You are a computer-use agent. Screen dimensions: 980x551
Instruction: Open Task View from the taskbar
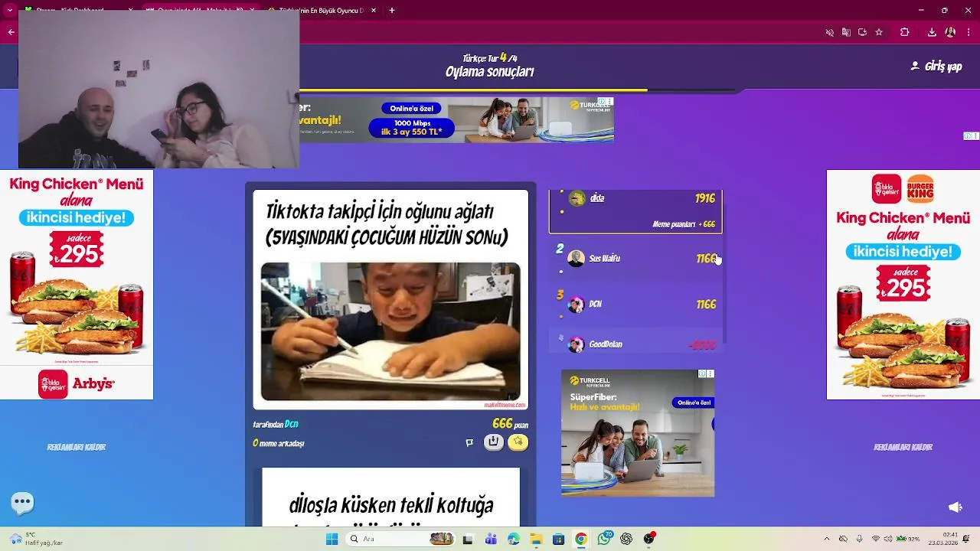click(x=468, y=539)
